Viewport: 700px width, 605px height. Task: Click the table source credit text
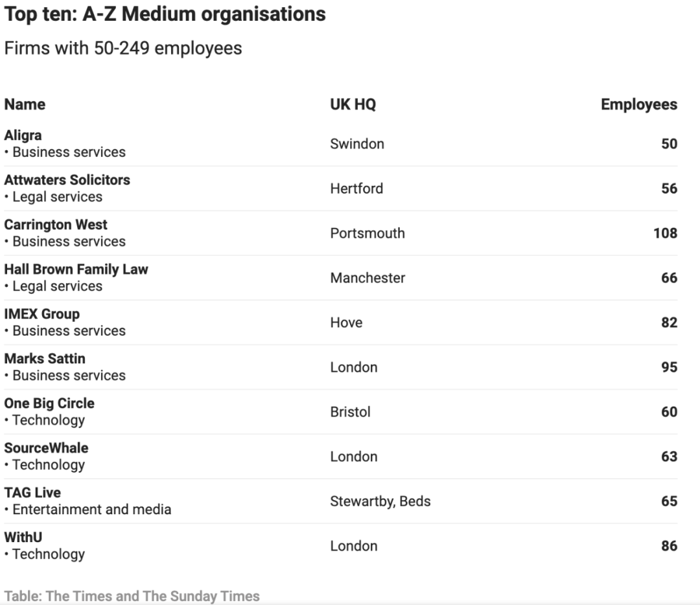point(132,596)
